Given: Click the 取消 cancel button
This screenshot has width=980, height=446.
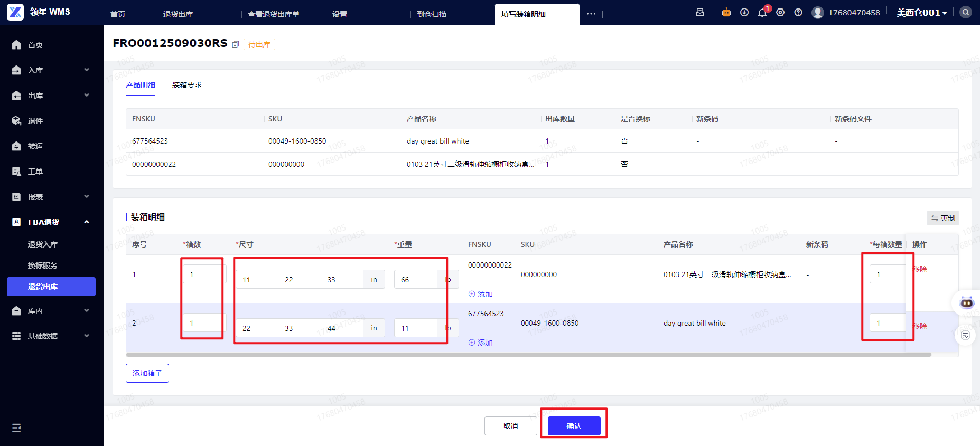Looking at the screenshot, I should tap(511, 426).
